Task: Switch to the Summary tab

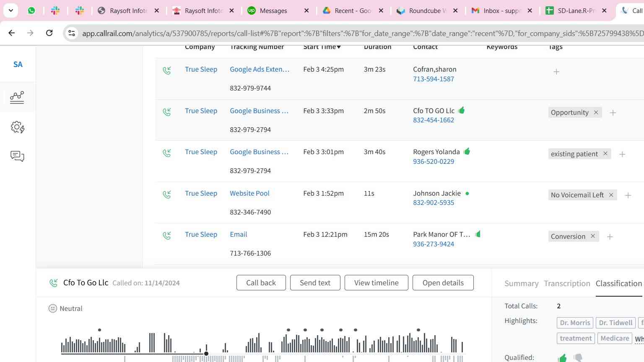Action: (521, 284)
